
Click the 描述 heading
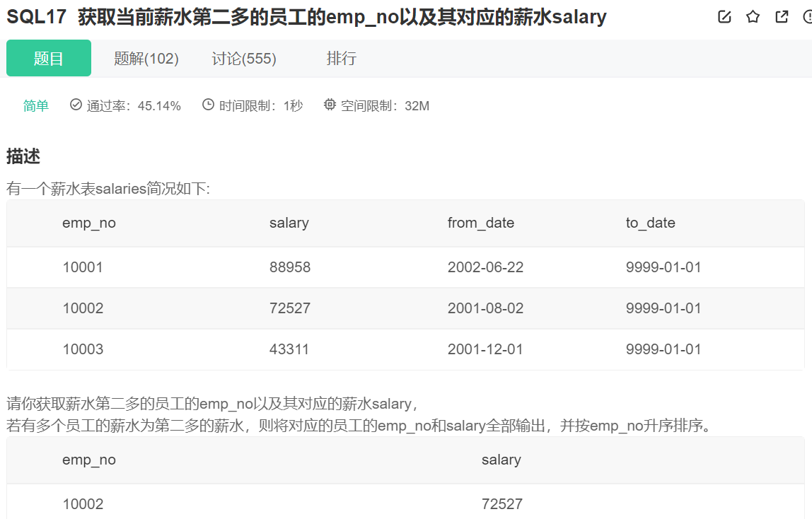pyautogui.click(x=23, y=156)
